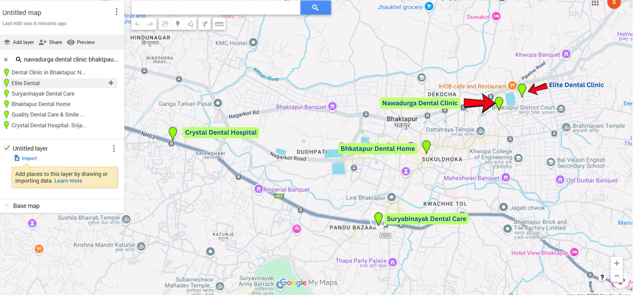Click the Untitled map title

(22, 12)
